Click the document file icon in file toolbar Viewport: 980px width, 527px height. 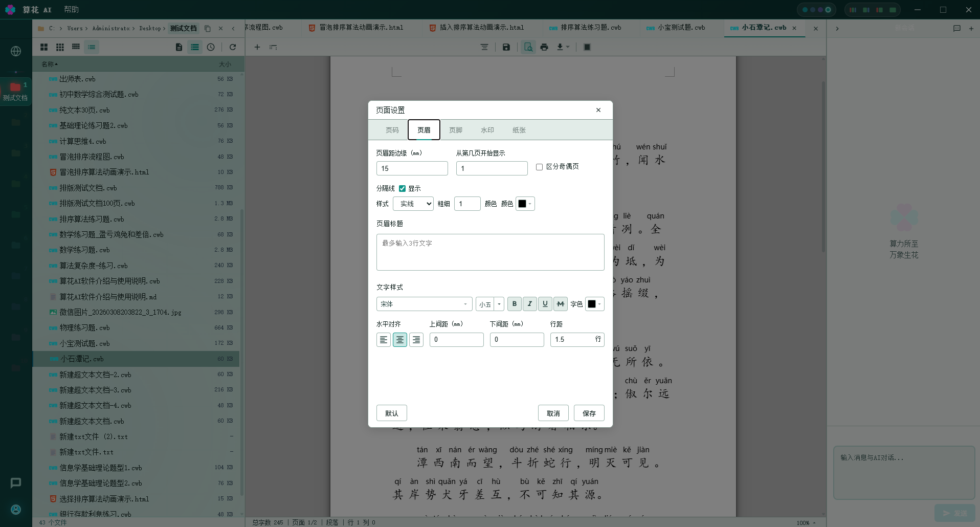click(x=179, y=47)
